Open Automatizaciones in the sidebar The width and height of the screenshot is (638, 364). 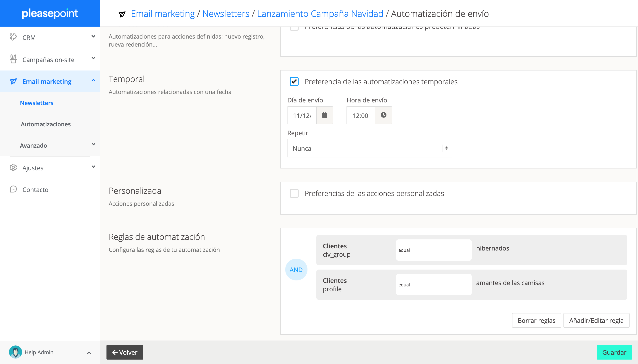(45, 124)
